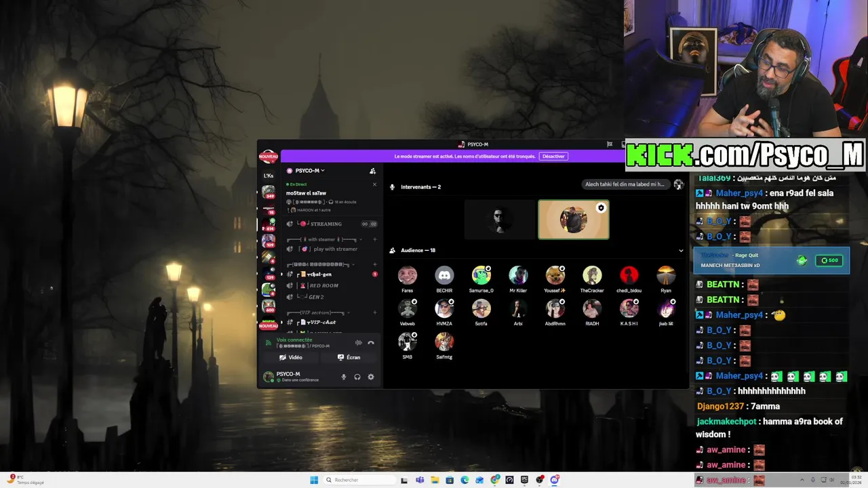The height and width of the screenshot is (488, 868).
Task: Open server with 349 unread badge
Action: (x=269, y=192)
